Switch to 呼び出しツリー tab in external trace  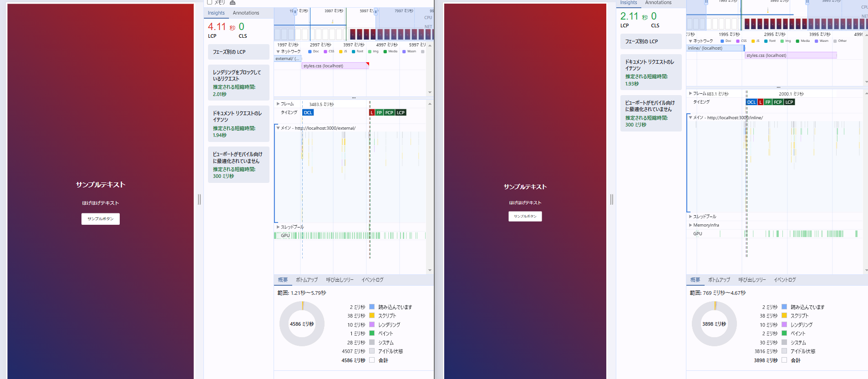click(x=340, y=280)
